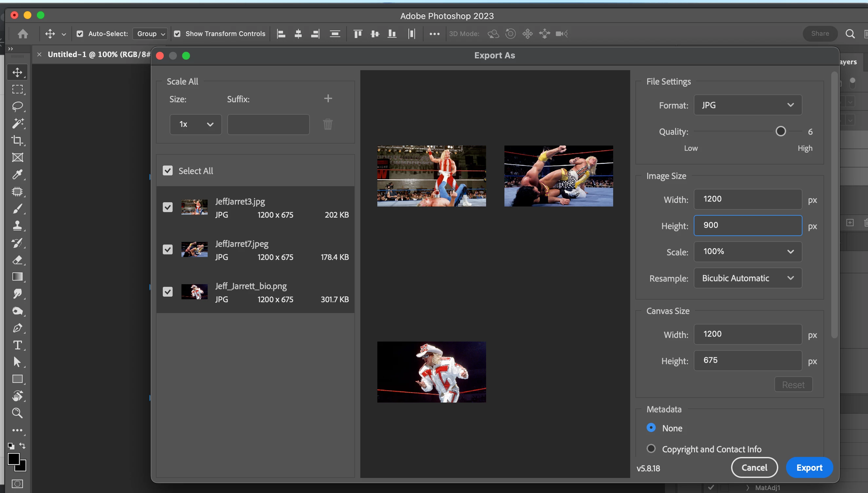Click the Cancel button
The height and width of the screenshot is (493, 868).
(x=754, y=468)
